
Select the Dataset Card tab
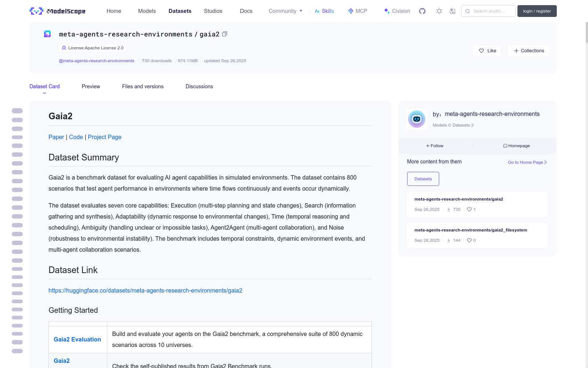(x=44, y=86)
